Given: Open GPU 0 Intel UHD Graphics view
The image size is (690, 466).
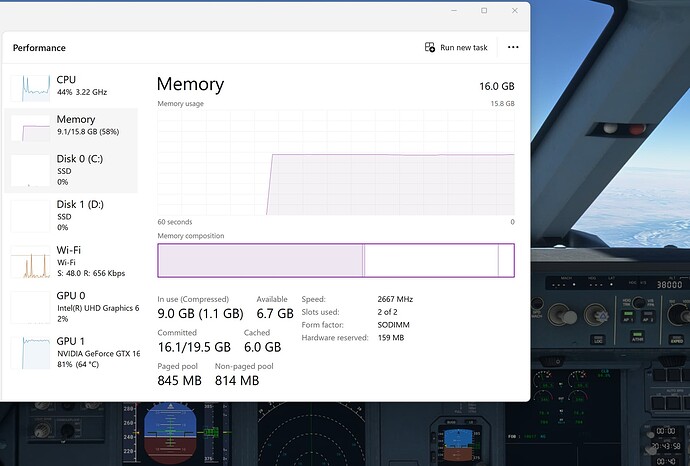Looking at the screenshot, I should coord(71,307).
